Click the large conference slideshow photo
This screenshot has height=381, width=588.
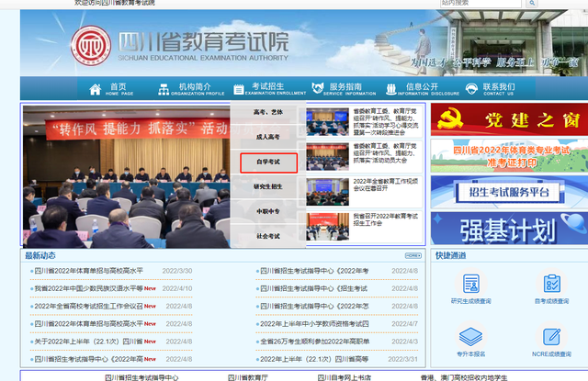(127, 177)
